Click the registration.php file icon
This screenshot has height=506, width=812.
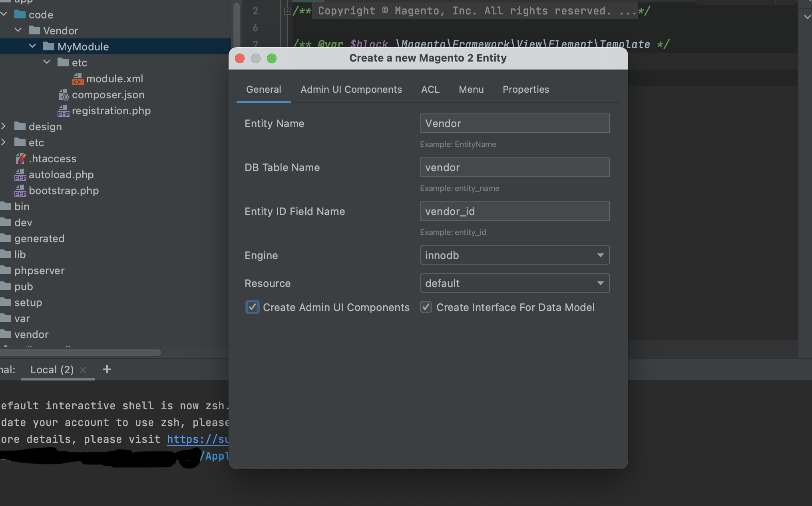pyautogui.click(x=64, y=111)
